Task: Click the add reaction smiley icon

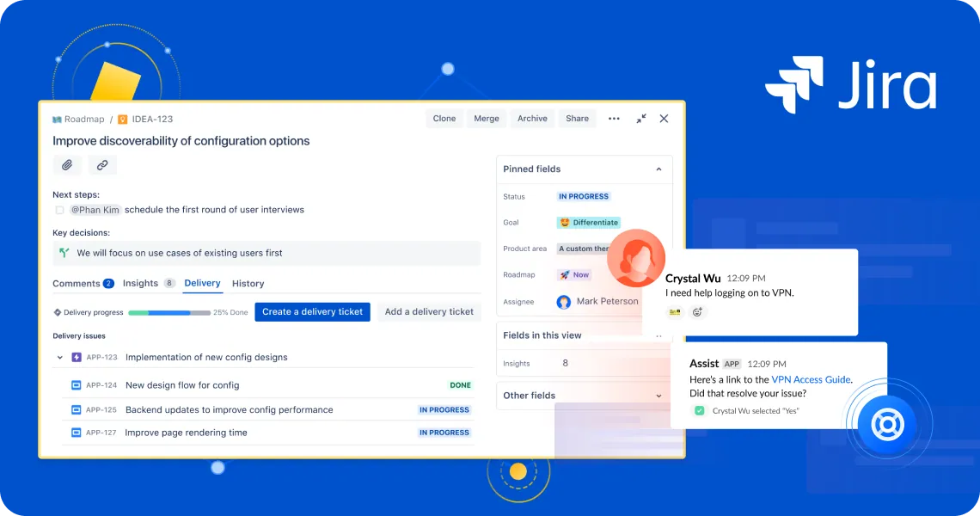Action: click(x=697, y=311)
